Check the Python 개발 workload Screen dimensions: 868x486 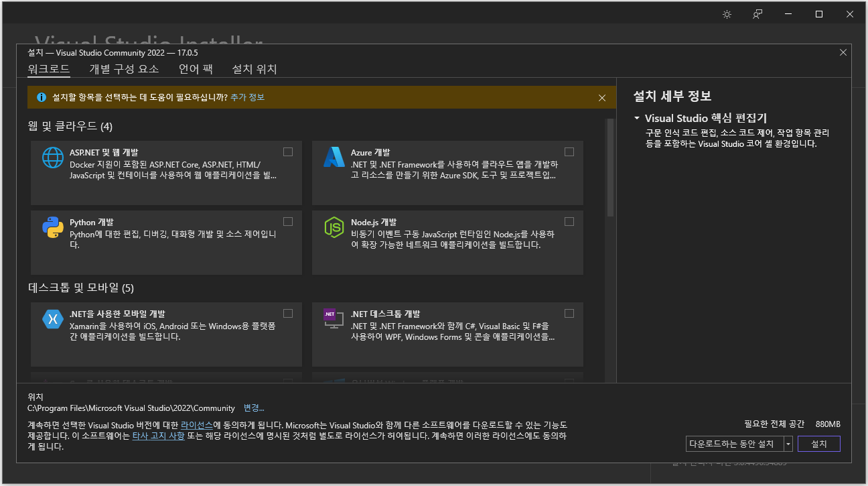(x=288, y=222)
